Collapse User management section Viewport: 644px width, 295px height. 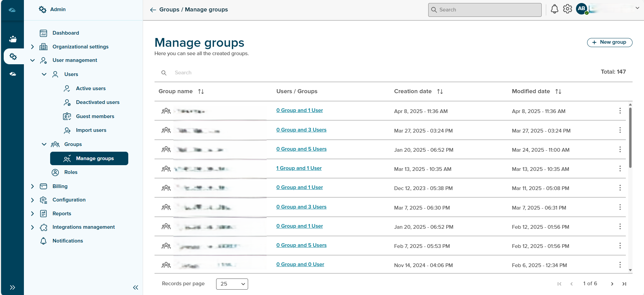(32, 60)
